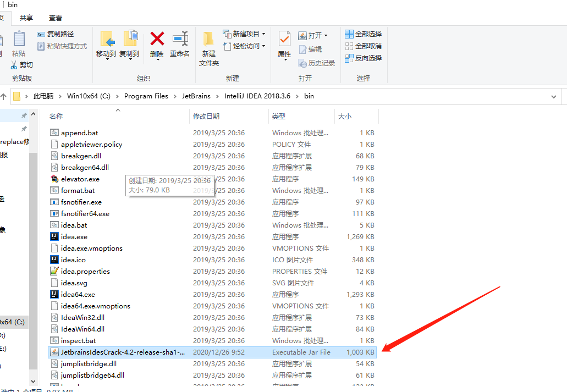Go to Win10x64 (C:) breadcrumb
This screenshot has width=567, height=392.
[89, 96]
